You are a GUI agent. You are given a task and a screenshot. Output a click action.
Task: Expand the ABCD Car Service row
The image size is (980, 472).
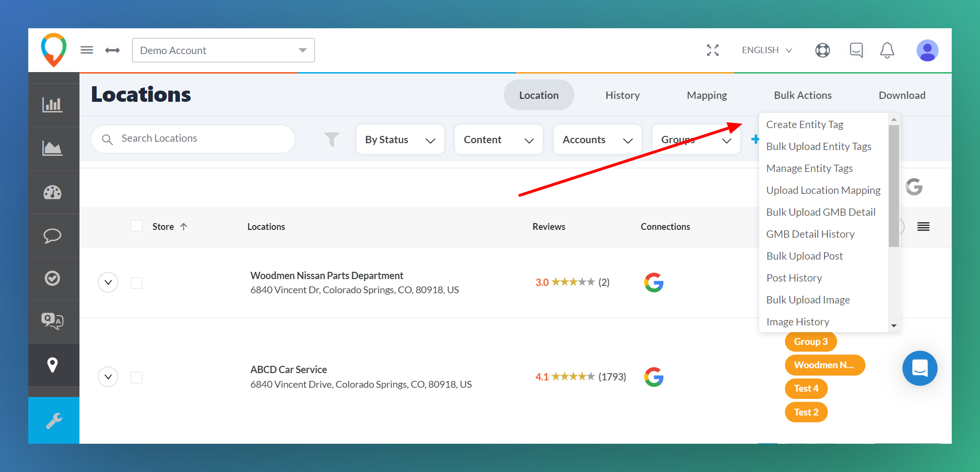tap(108, 377)
